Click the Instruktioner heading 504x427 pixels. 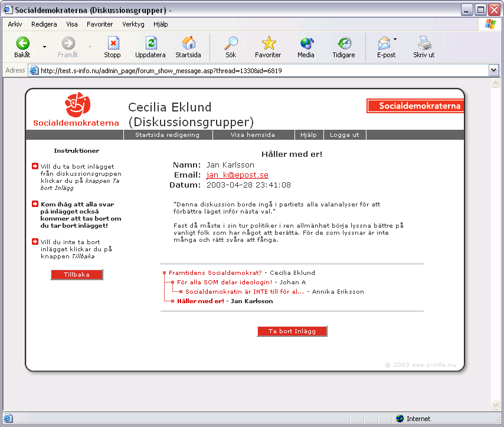(77, 150)
